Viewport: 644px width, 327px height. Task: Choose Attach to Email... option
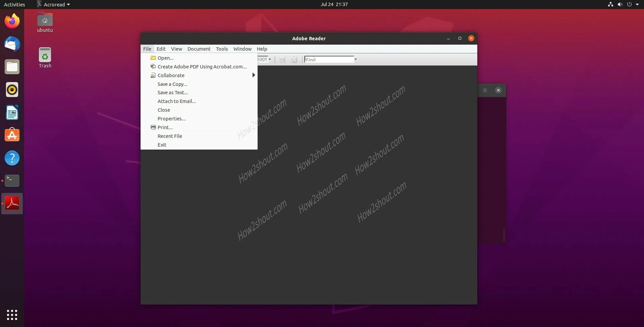[x=199, y=101]
